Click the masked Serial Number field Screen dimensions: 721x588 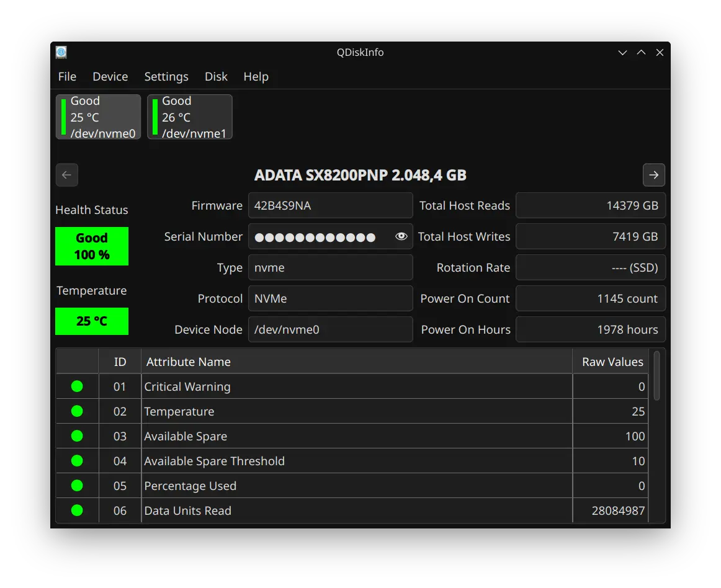tap(331, 236)
